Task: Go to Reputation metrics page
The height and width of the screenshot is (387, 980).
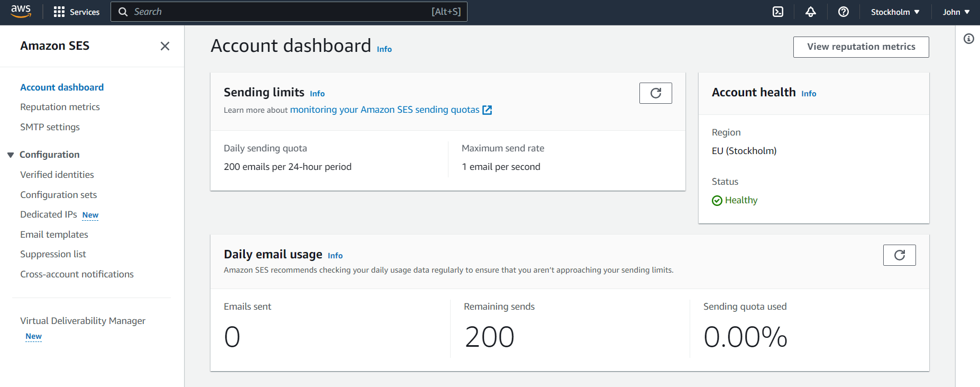Action: [60, 106]
